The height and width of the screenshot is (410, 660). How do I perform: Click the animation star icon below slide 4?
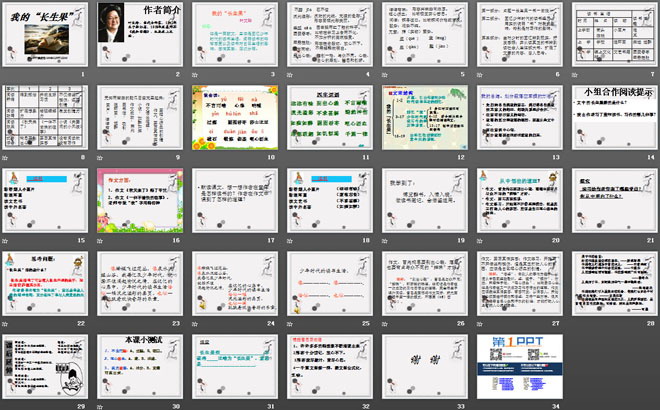[287, 74]
